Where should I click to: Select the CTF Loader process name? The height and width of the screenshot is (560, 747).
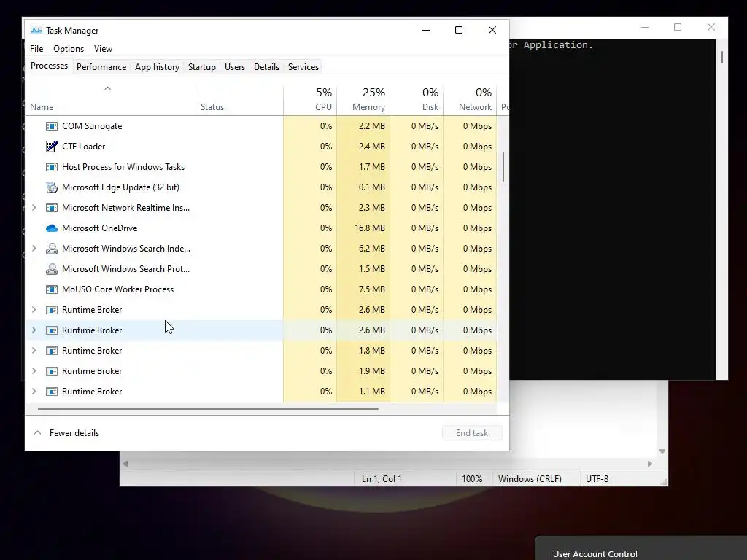83,147
